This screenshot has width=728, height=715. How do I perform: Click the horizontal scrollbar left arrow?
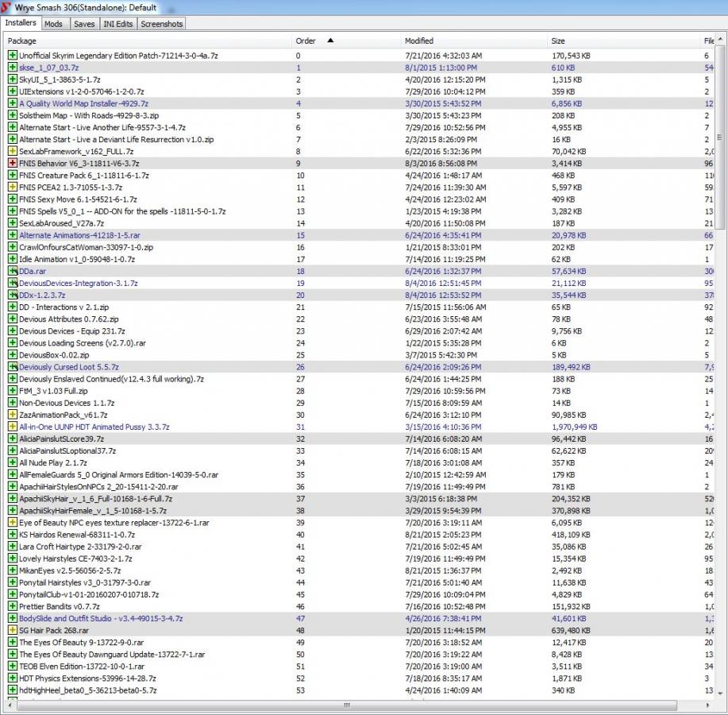9,705
